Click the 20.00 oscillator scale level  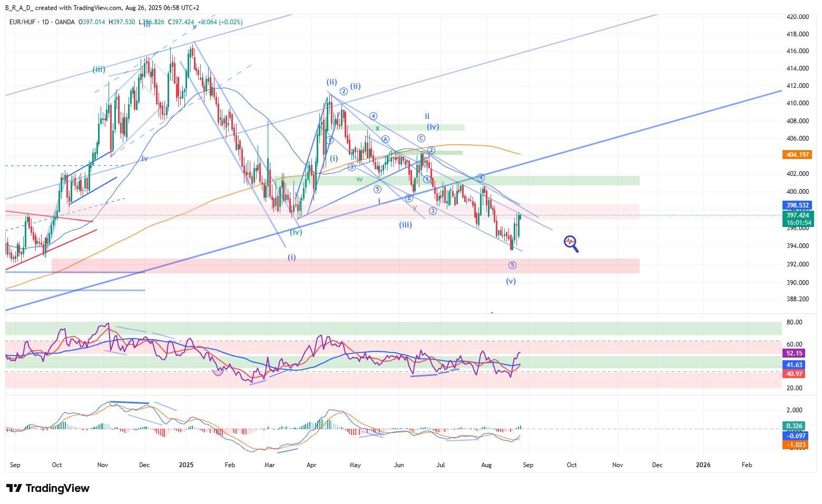(x=794, y=388)
